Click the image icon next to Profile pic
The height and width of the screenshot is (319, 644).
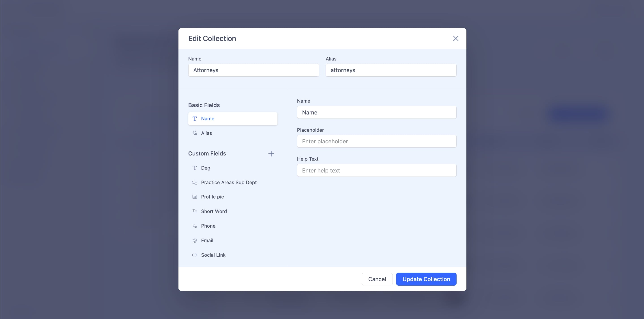click(195, 197)
